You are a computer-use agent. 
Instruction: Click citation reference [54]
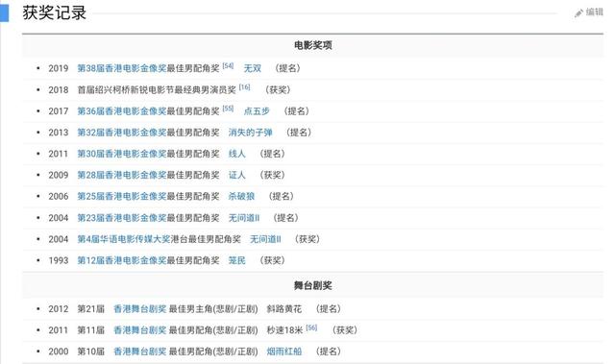pyautogui.click(x=228, y=66)
